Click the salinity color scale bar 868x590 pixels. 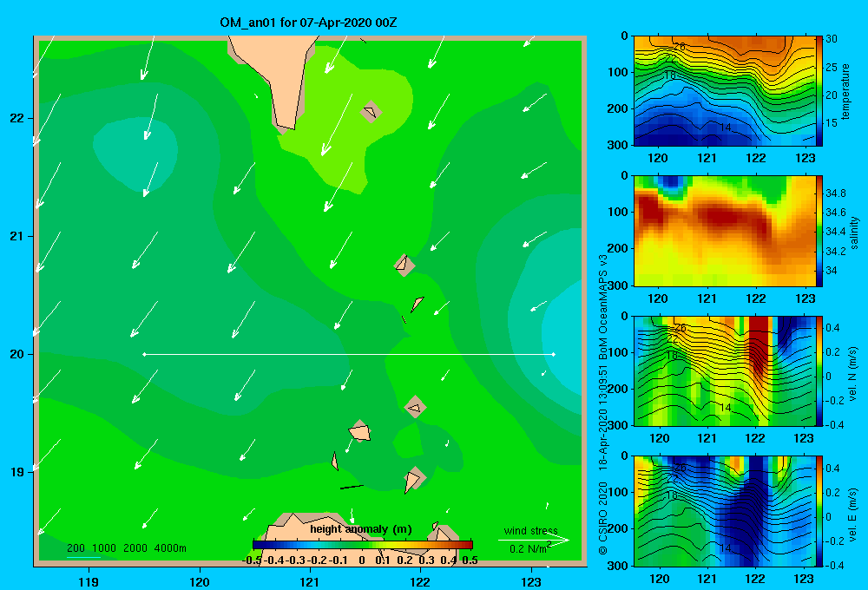coord(819,231)
